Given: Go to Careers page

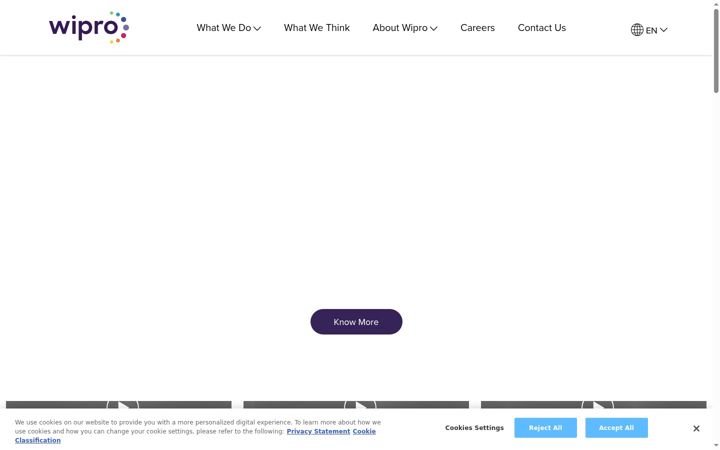Looking at the screenshot, I should tap(477, 28).
